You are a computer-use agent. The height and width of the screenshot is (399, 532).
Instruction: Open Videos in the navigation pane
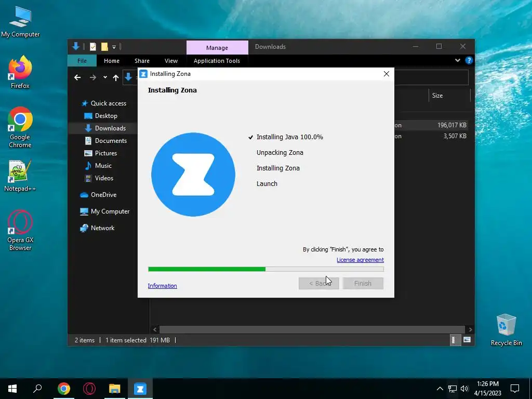(x=99, y=178)
